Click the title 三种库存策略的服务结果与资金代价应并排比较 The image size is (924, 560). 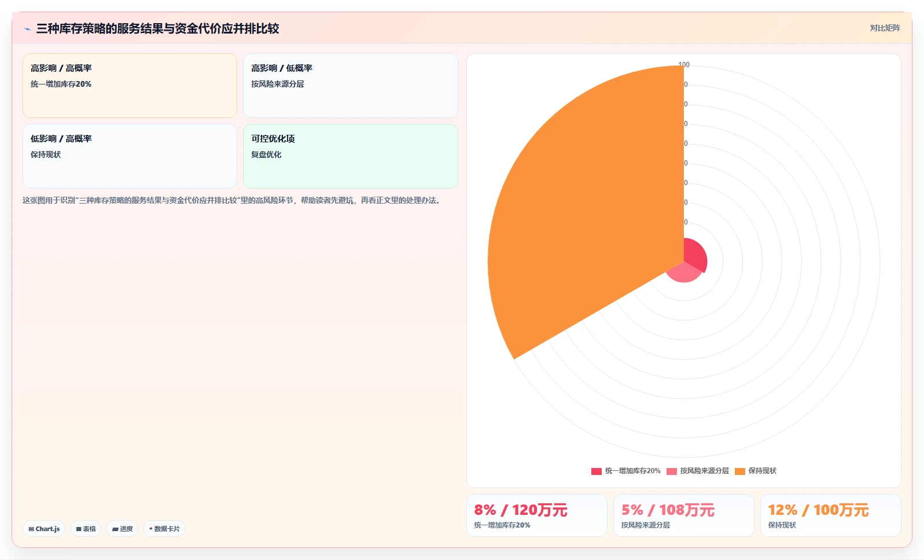pyautogui.click(x=157, y=28)
